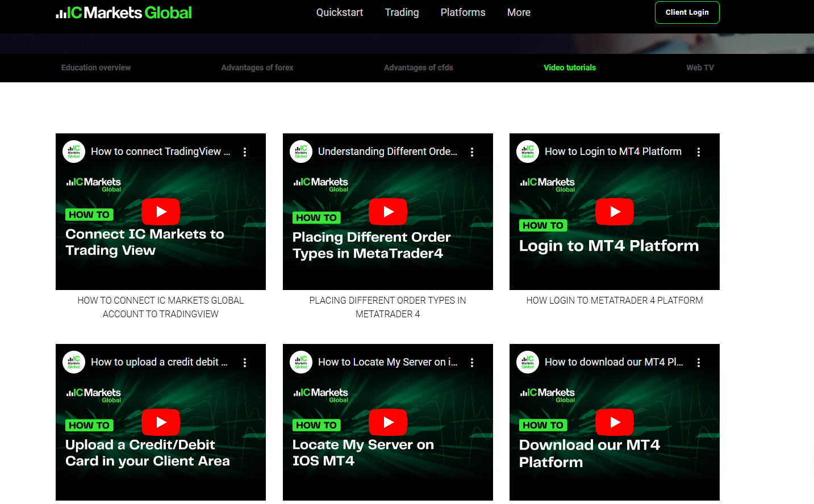The height and width of the screenshot is (504, 814).
Task: Open more options on upload credit debit video
Action: coord(245,363)
